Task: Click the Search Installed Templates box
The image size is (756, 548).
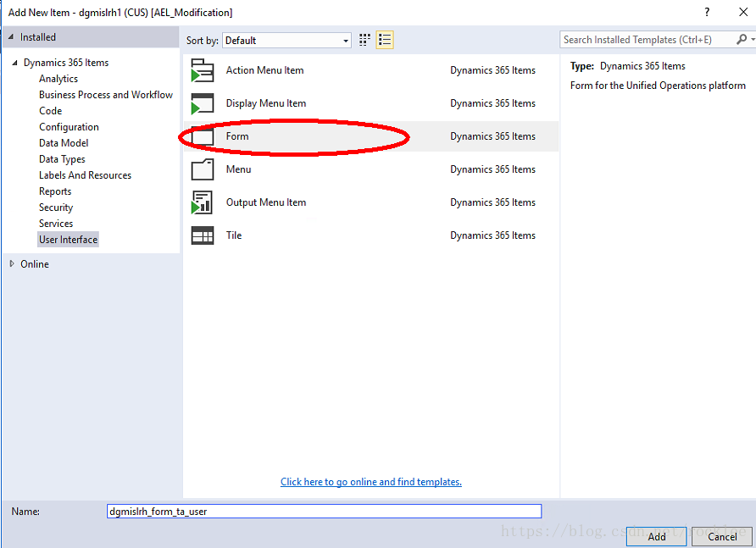Action: (648, 40)
